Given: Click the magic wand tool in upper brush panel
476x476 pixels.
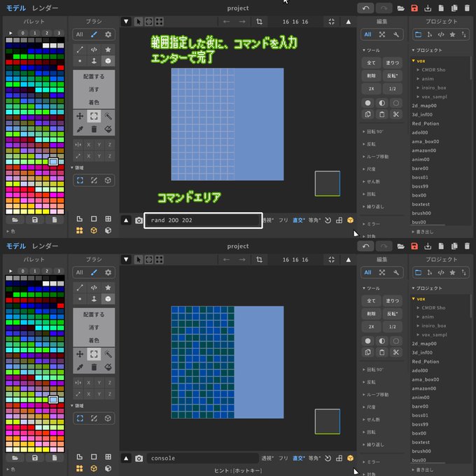Looking at the screenshot, I should coord(108,116).
